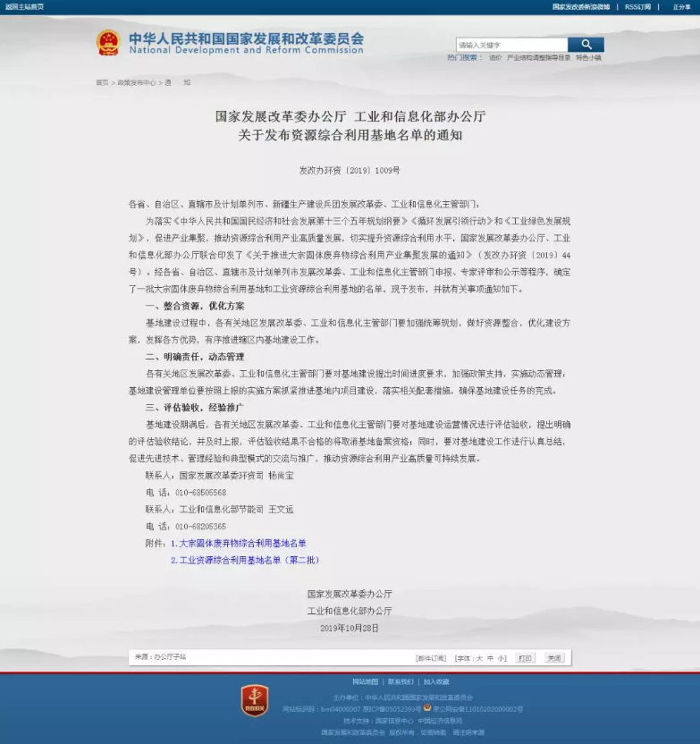Click the magnifying glass search button
The width and height of the screenshot is (700, 744).
pos(586,45)
